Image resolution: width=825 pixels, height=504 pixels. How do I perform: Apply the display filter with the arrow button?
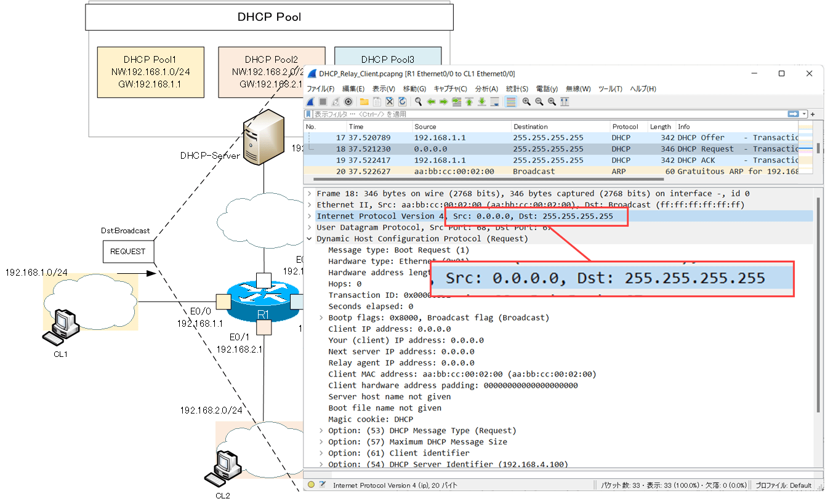pos(793,113)
